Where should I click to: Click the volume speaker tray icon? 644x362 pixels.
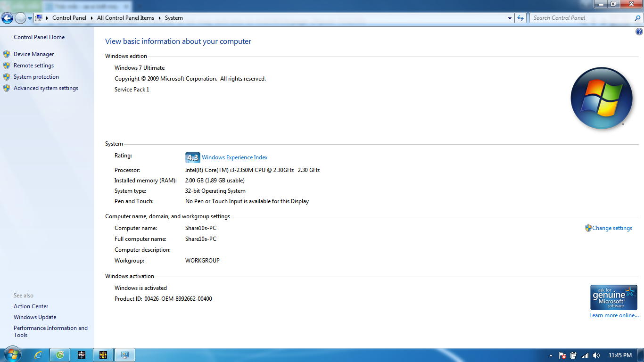[596, 355]
